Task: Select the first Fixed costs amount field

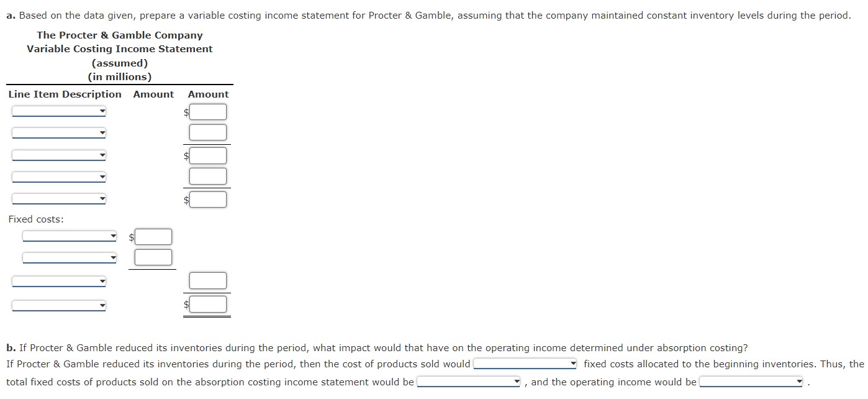Action: point(153,237)
